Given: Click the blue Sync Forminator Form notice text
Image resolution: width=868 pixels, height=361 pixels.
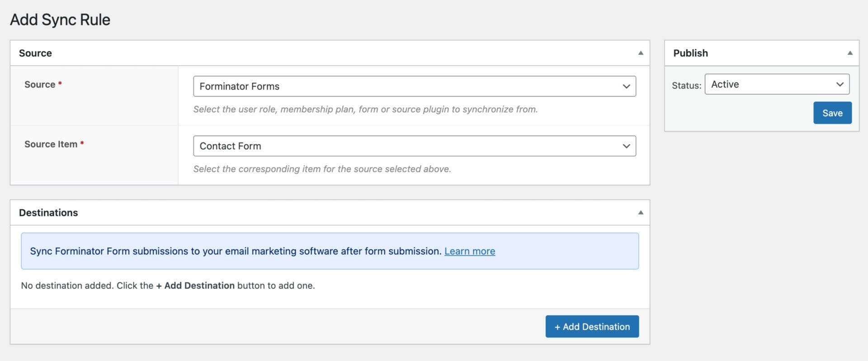Looking at the screenshot, I should pos(236,251).
